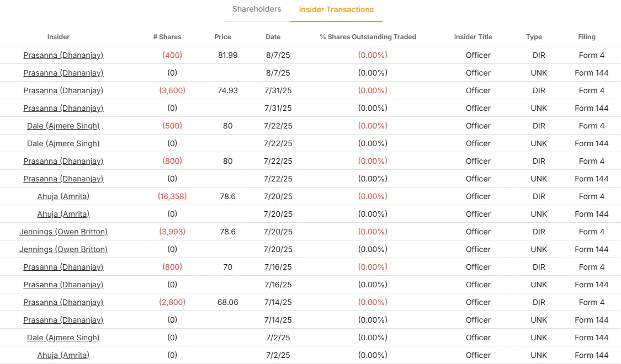
Task: Click the Date column header
Action: tap(273, 37)
